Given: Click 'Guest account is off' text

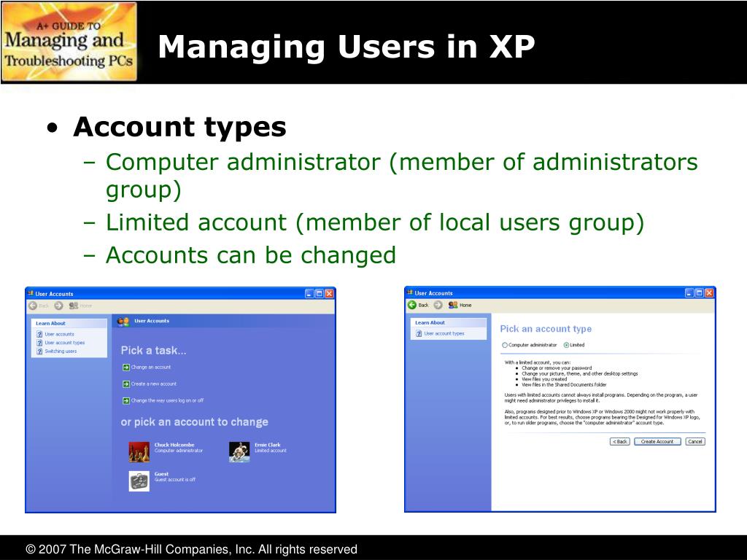Looking at the screenshot, I should (175, 480).
